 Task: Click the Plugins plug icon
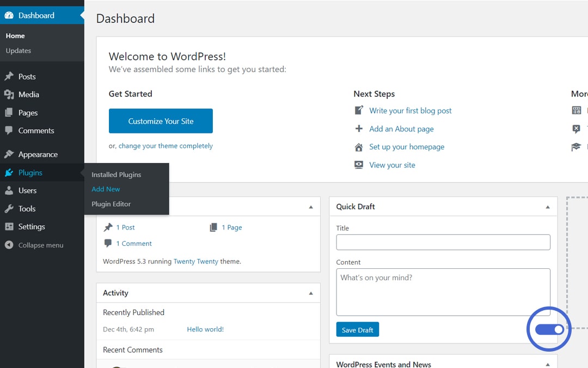pyautogui.click(x=9, y=172)
